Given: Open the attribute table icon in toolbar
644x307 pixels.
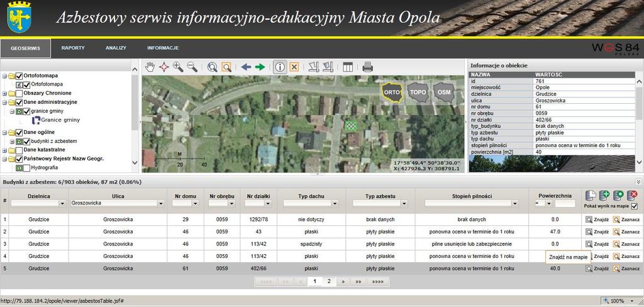Looking at the screenshot, I should pyautogui.click(x=348, y=67).
